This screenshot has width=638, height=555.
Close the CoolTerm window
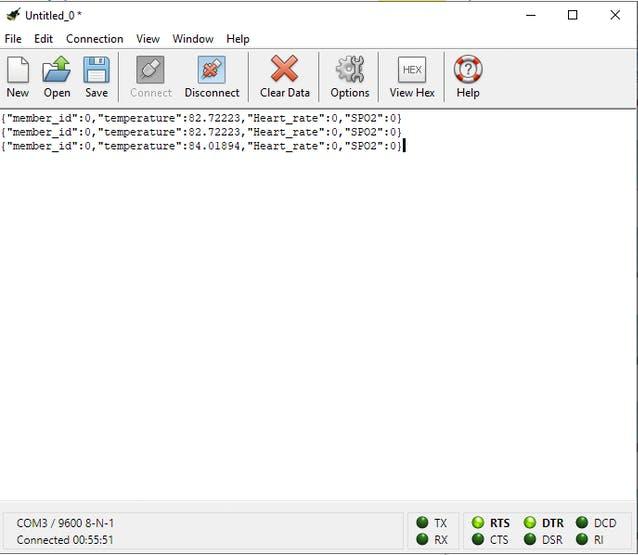point(615,15)
